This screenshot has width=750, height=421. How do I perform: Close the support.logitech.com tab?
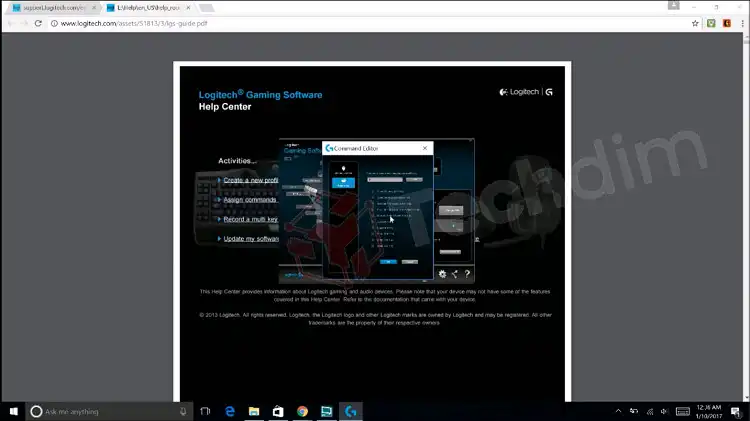(x=94, y=8)
